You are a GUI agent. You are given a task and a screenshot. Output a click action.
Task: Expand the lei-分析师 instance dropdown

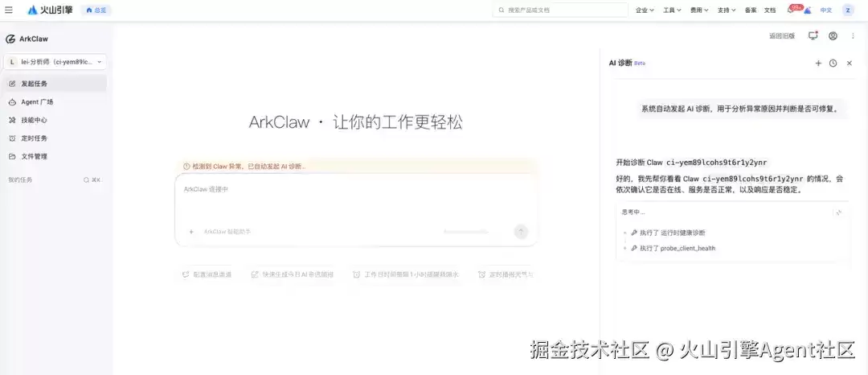55,62
